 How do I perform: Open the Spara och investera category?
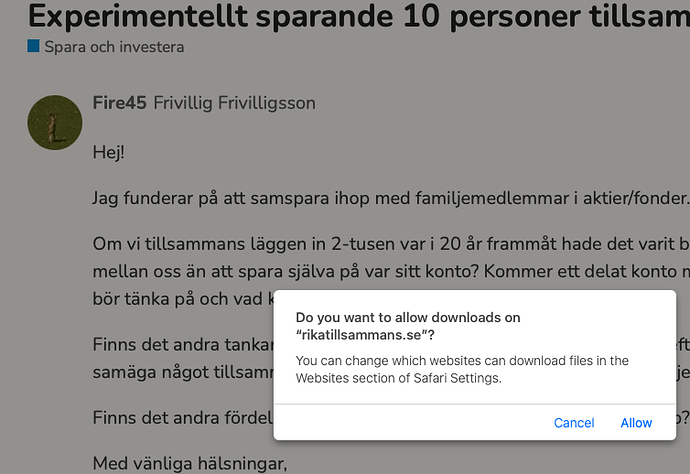coord(114,47)
